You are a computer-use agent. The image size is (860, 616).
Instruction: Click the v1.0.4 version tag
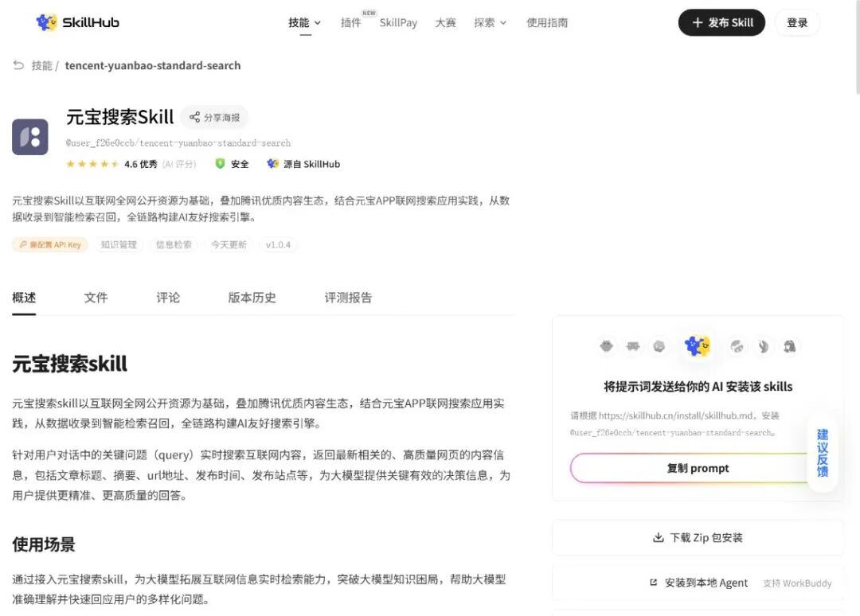pyautogui.click(x=278, y=244)
